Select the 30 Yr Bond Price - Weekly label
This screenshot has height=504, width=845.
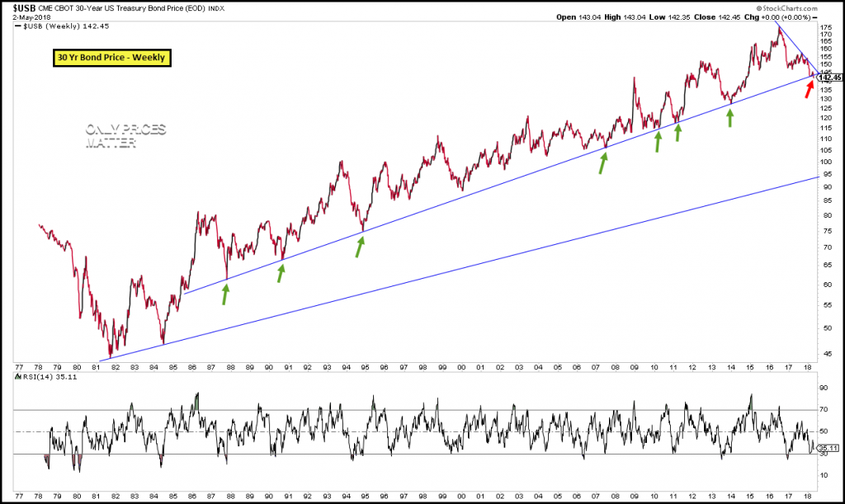[x=111, y=58]
